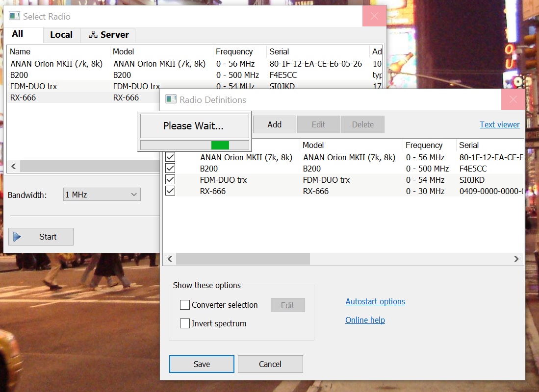Switch to the All tab

tap(18, 34)
